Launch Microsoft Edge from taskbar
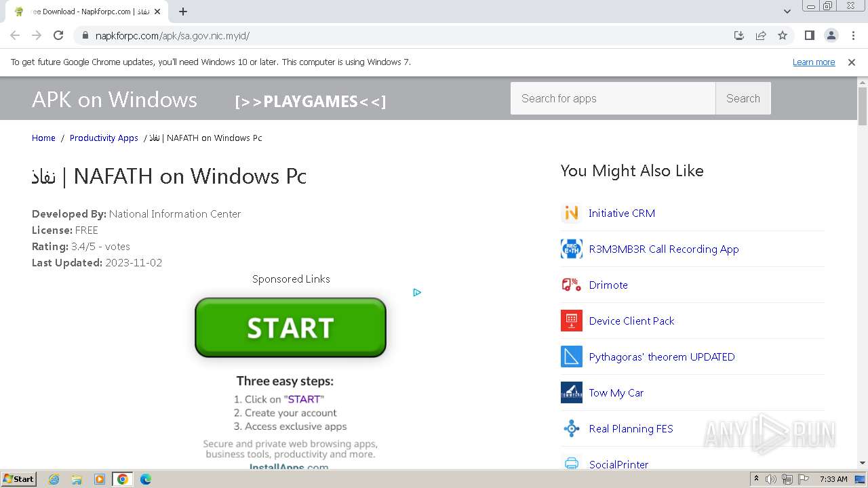 (x=146, y=479)
